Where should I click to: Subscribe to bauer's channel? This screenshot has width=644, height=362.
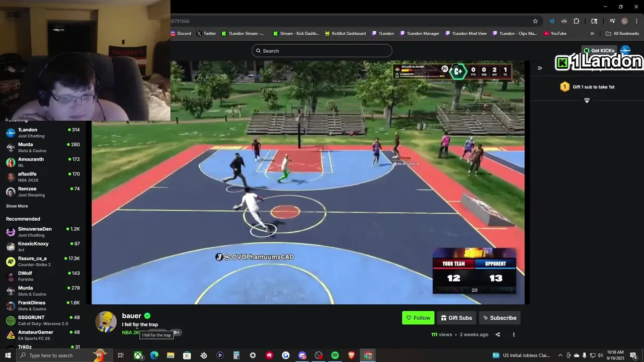click(x=500, y=318)
